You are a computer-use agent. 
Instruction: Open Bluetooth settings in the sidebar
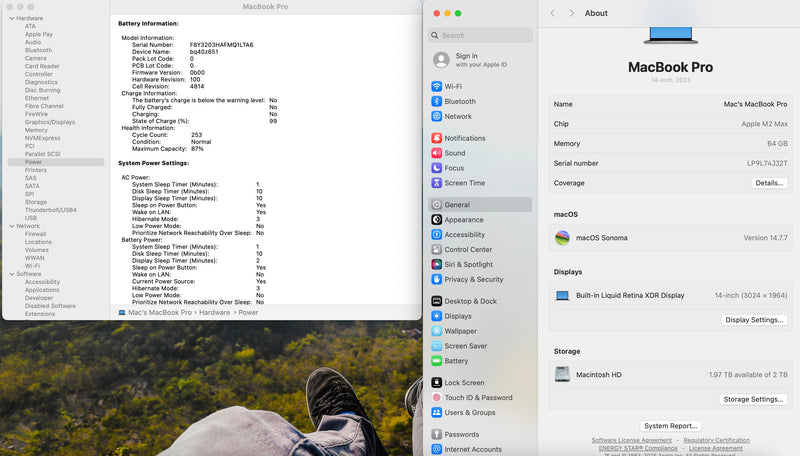(480, 102)
